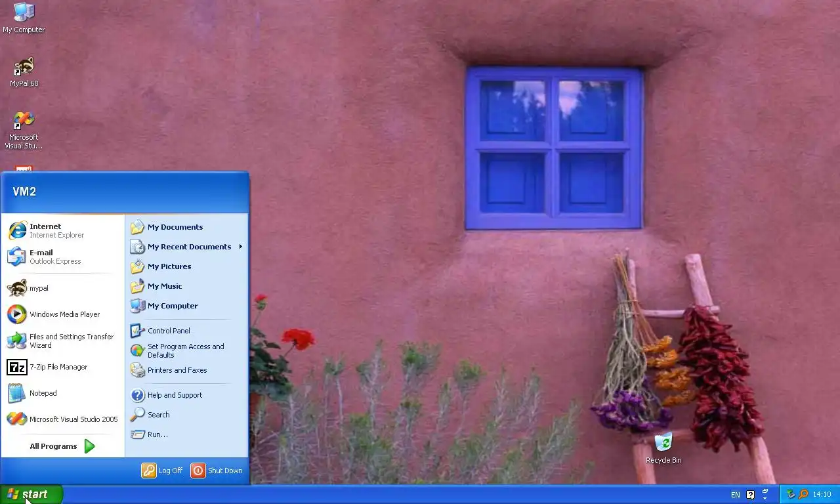840x504 pixels.
Task: Open E-mail Outlook Express in Start menu
Action: point(64,257)
